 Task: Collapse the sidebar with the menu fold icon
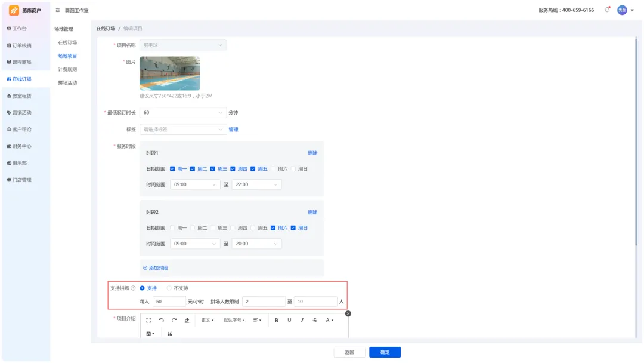coord(58,10)
